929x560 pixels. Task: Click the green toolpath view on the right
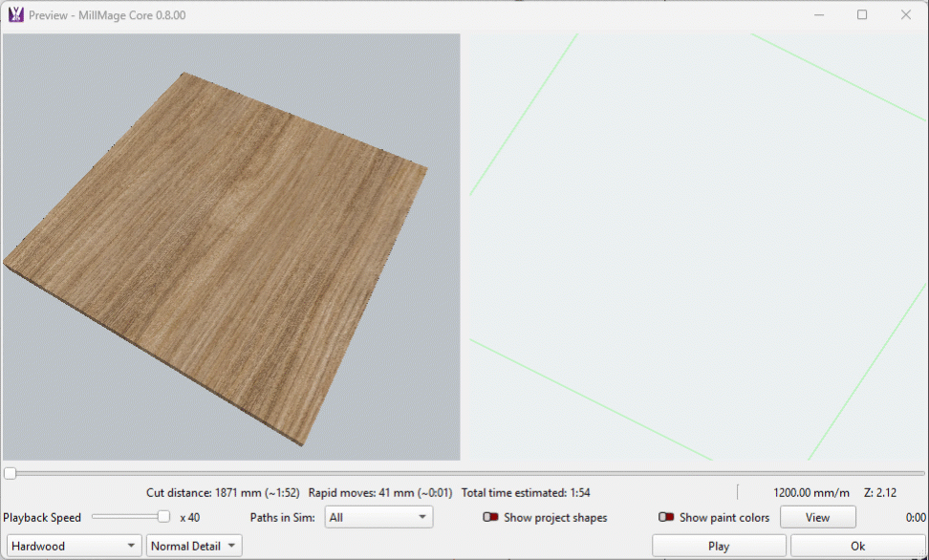[695, 248]
